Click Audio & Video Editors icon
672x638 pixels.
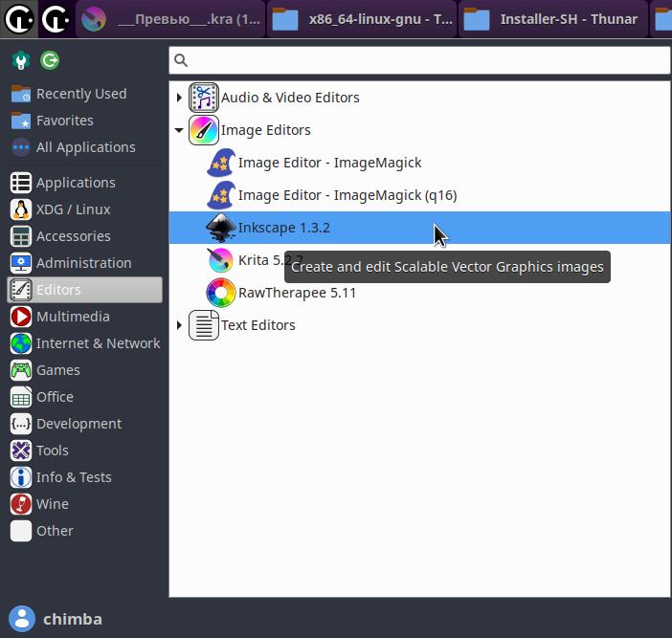tap(204, 98)
